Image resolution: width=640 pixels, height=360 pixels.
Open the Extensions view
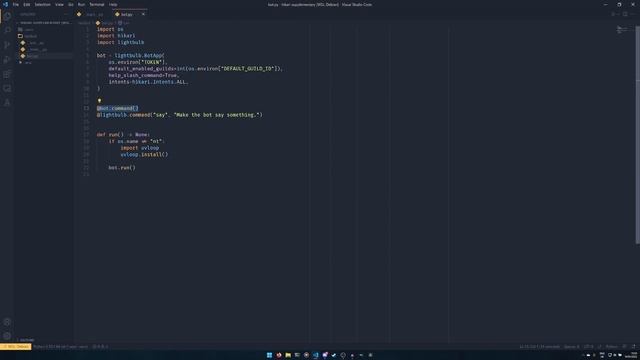[7, 74]
